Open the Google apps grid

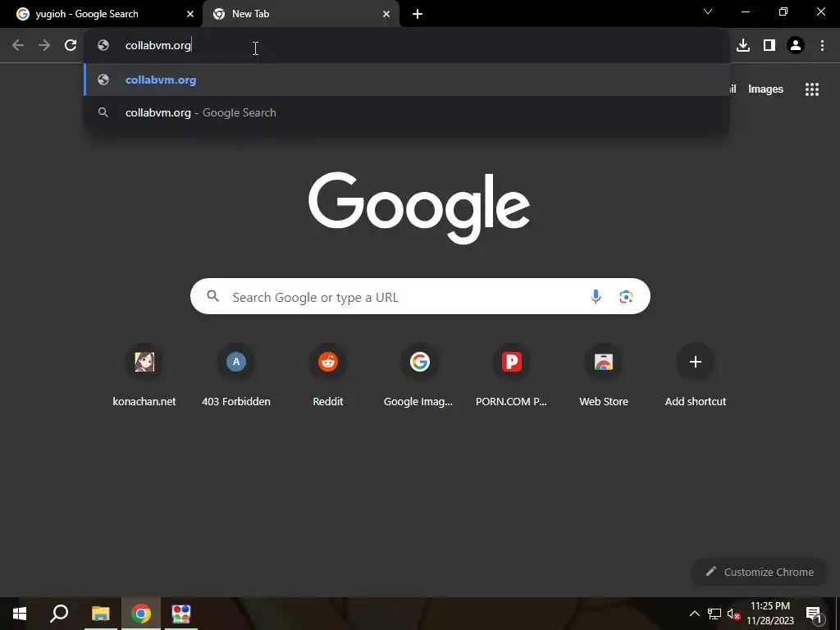(812, 89)
